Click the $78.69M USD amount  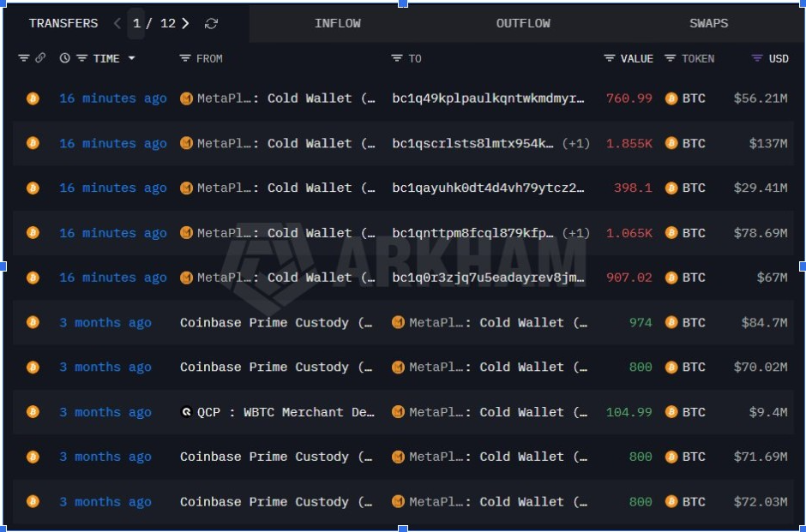click(761, 233)
